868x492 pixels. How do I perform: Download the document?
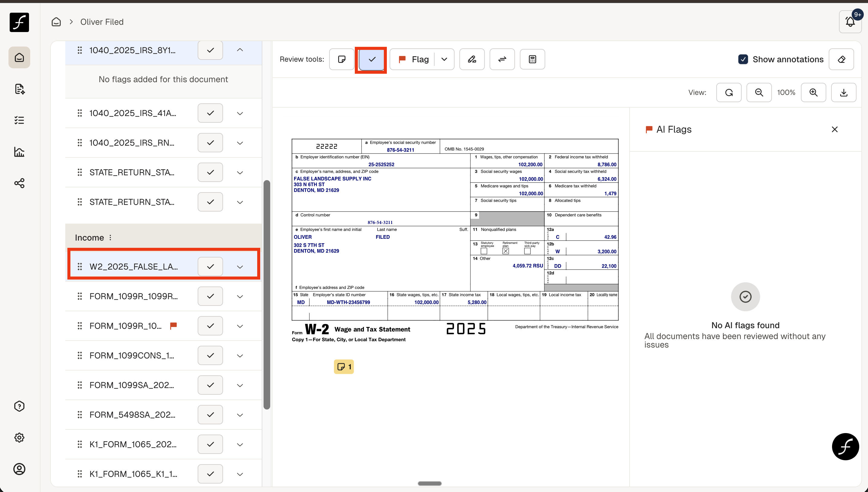click(x=844, y=92)
